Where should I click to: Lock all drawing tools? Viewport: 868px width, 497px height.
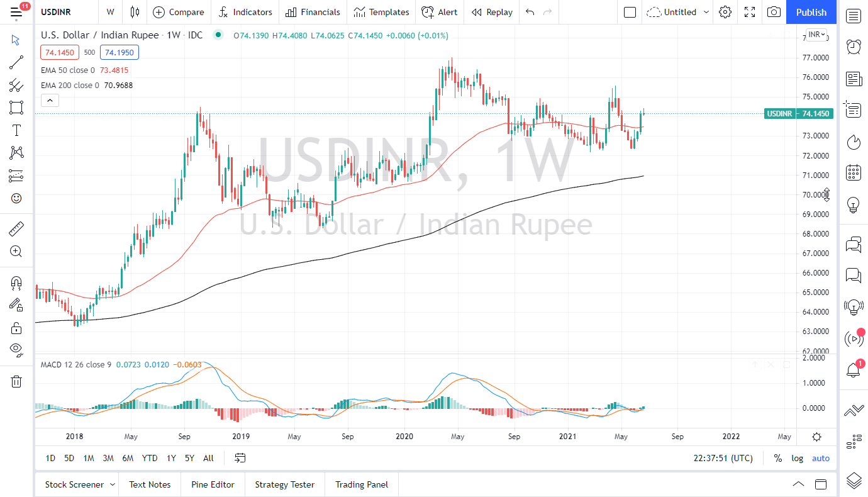pyautogui.click(x=16, y=327)
